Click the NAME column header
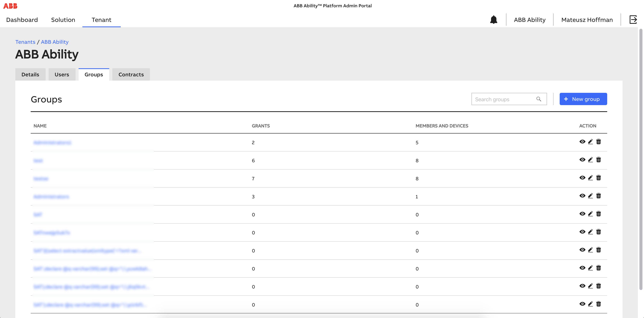Image resolution: width=644 pixels, height=318 pixels. pos(40,126)
